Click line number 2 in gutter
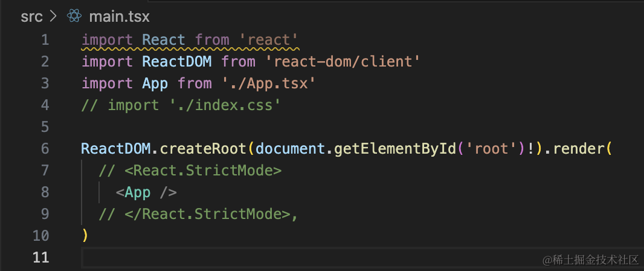The height and width of the screenshot is (271, 644). click(x=45, y=62)
